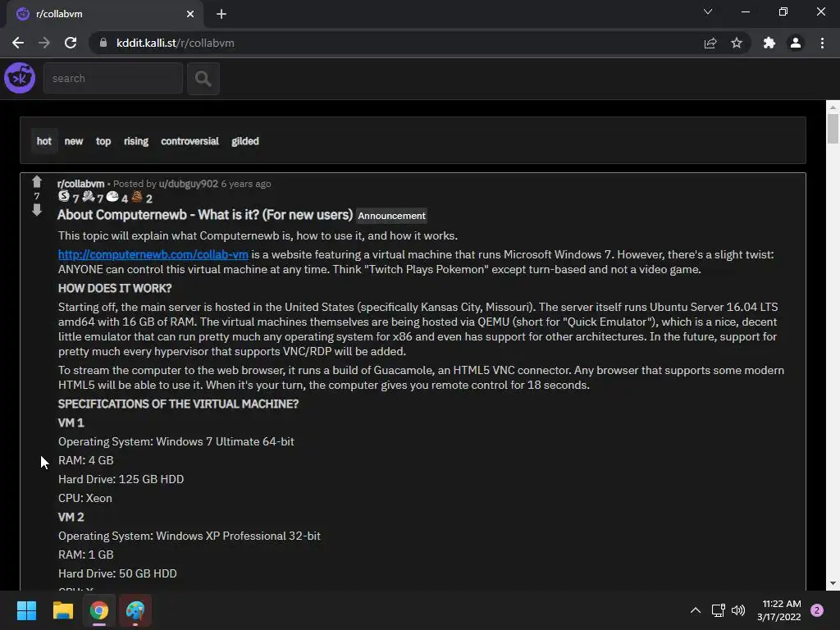Switch to the r/collabvm browser tab
840x630 pixels.
tap(104, 14)
